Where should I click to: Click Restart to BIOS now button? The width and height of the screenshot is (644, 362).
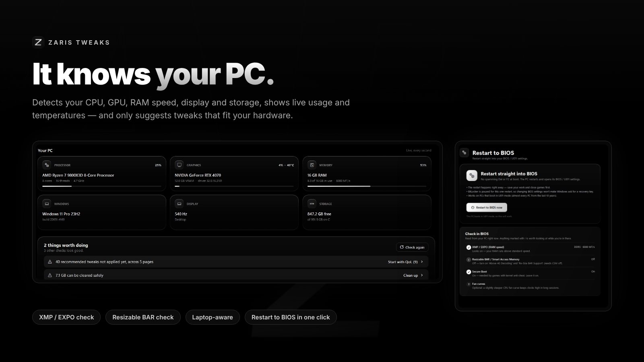(487, 208)
